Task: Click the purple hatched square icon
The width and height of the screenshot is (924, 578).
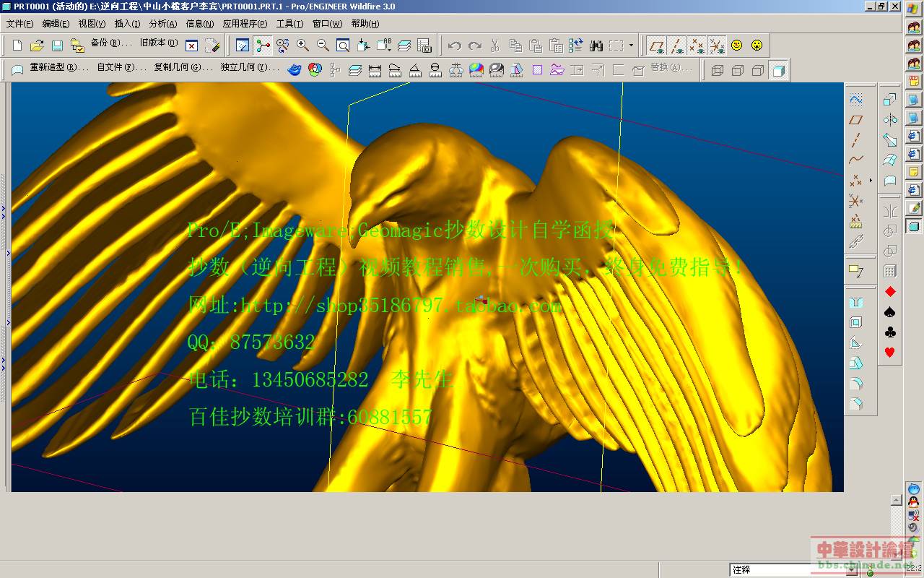Action: [x=537, y=70]
